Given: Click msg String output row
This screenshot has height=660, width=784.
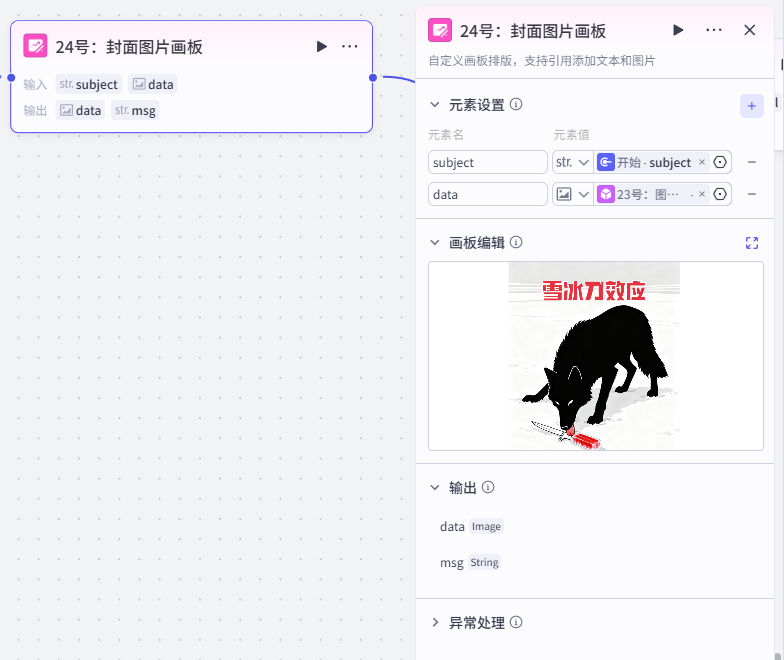Looking at the screenshot, I should [470, 562].
